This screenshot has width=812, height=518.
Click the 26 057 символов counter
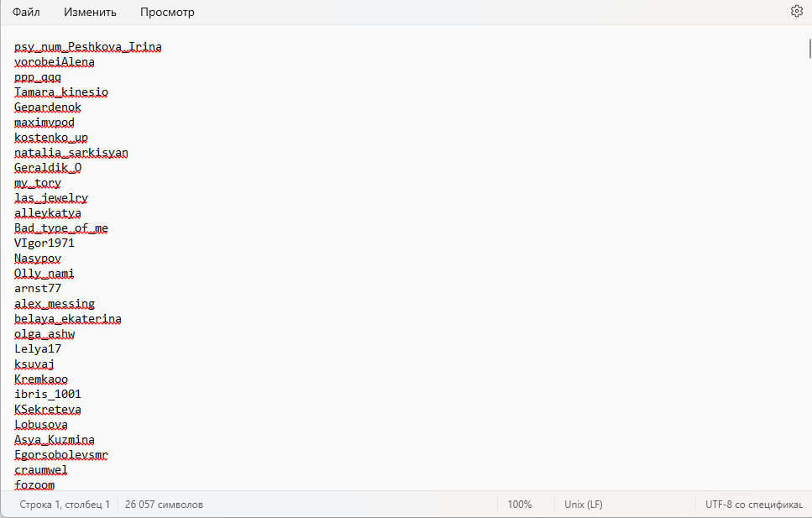(x=164, y=504)
